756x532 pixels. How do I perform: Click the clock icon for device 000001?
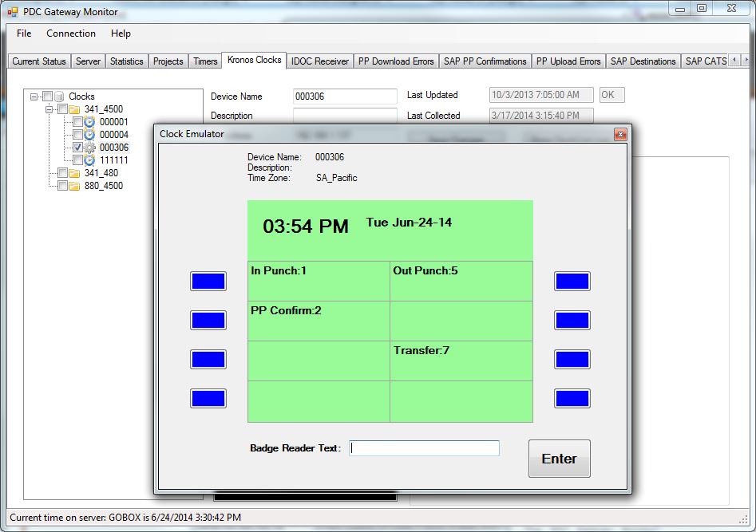90,122
